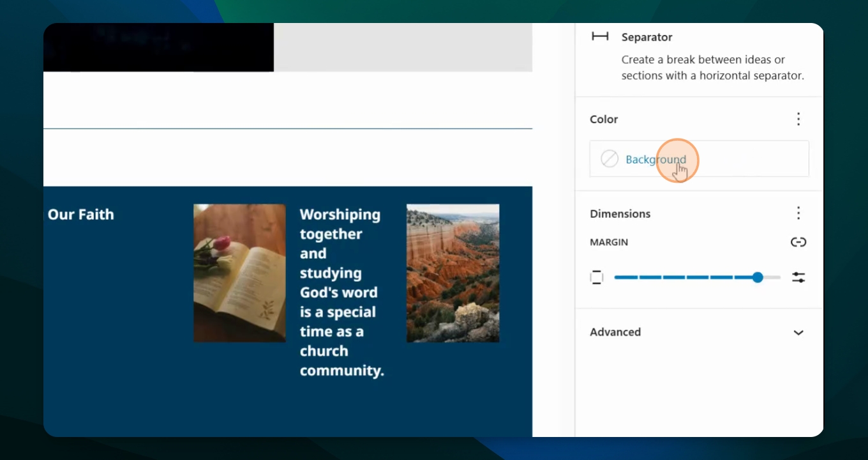The image size is (868, 460).
Task: Expand the Advanced section
Action: click(x=700, y=332)
